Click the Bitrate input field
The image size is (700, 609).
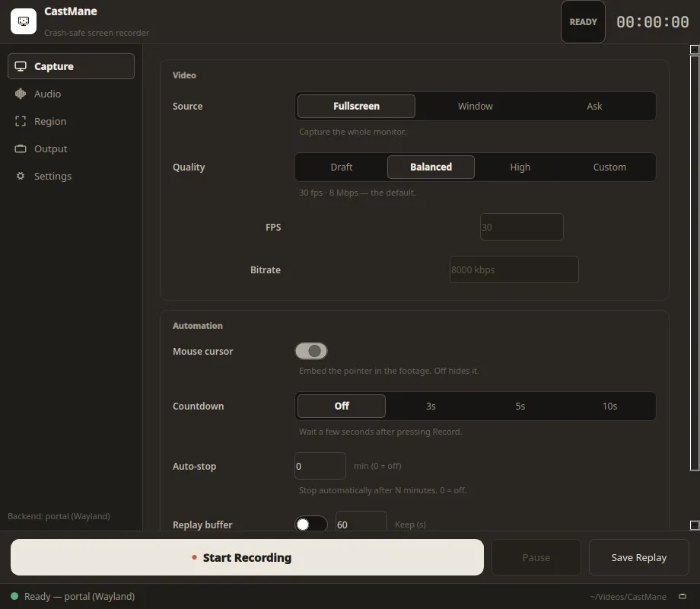click(x=514, y=269)
